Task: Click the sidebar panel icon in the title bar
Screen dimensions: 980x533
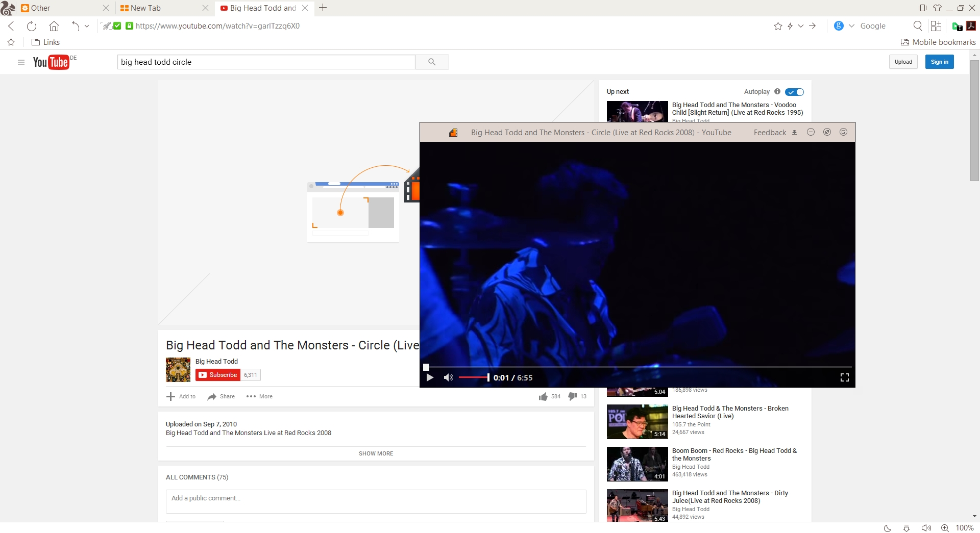Action: pos(922,8)
